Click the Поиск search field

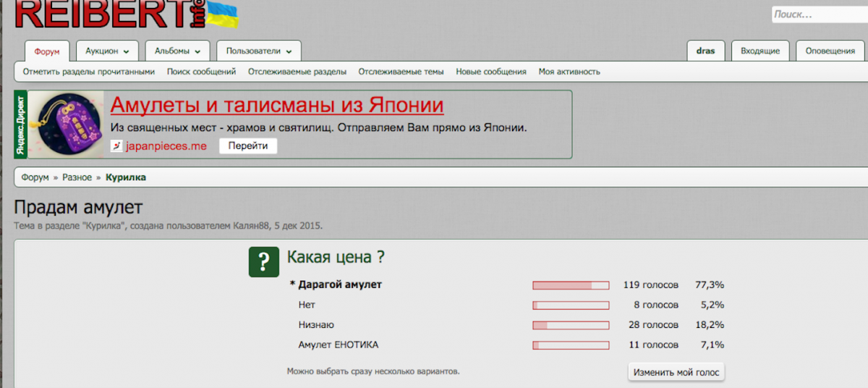click(x=817, y=14)
